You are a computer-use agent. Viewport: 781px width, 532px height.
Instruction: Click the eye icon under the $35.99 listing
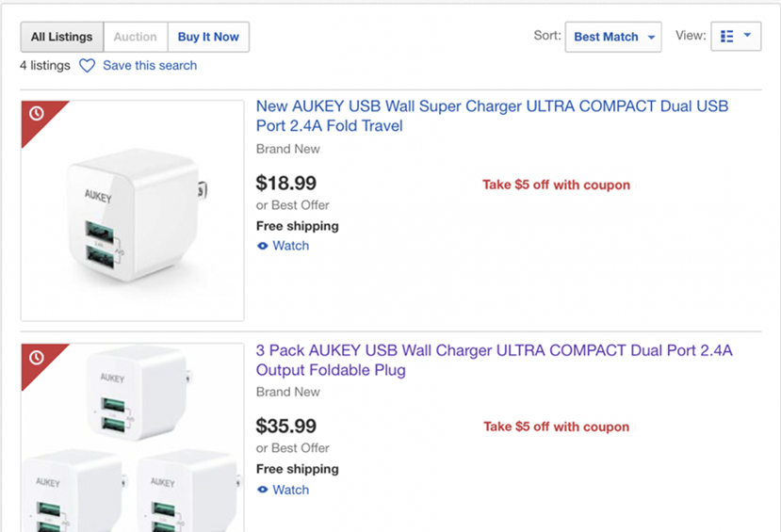point(263,490)
